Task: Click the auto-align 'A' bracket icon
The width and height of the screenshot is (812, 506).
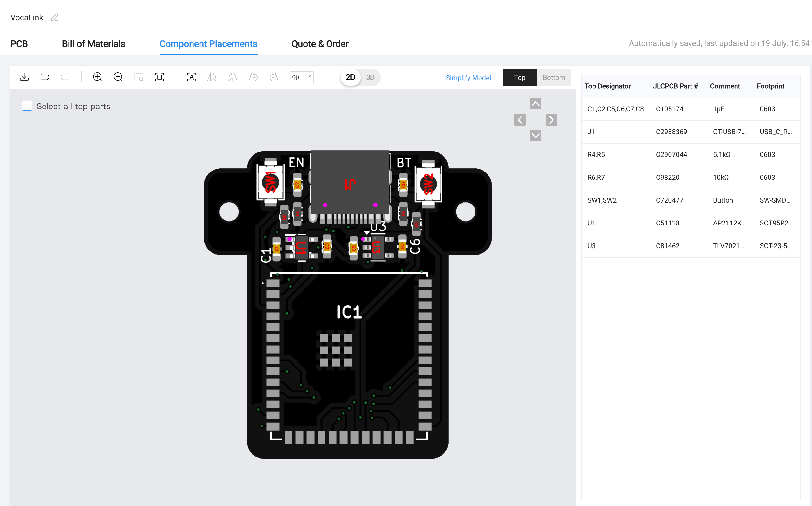Action: tap(192, 77)
